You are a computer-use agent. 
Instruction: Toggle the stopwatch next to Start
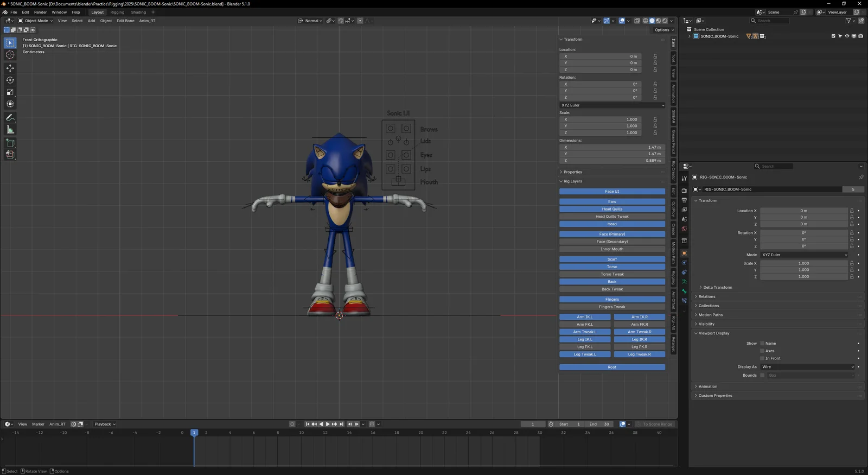[x=551, y=424]
